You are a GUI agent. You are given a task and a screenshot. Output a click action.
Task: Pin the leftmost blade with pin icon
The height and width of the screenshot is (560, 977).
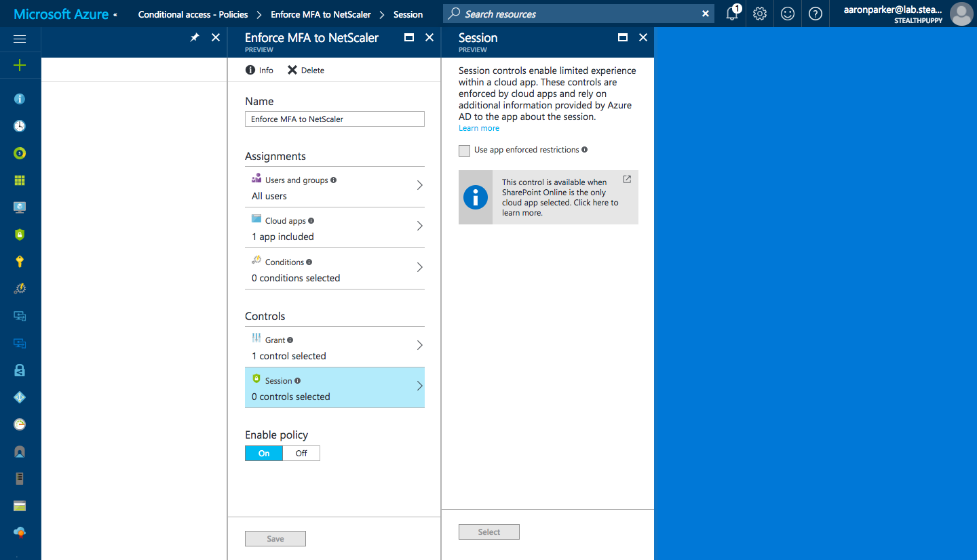coord(195,38)
